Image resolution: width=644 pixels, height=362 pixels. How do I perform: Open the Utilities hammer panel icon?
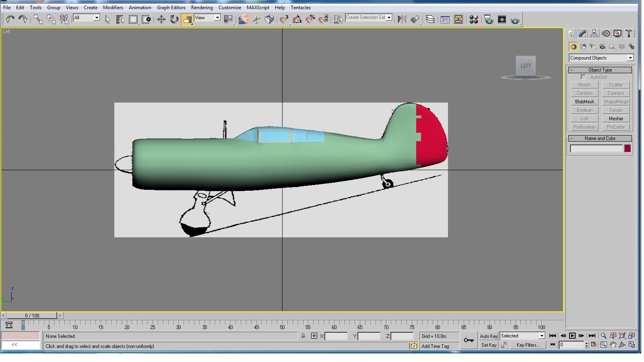629,34
